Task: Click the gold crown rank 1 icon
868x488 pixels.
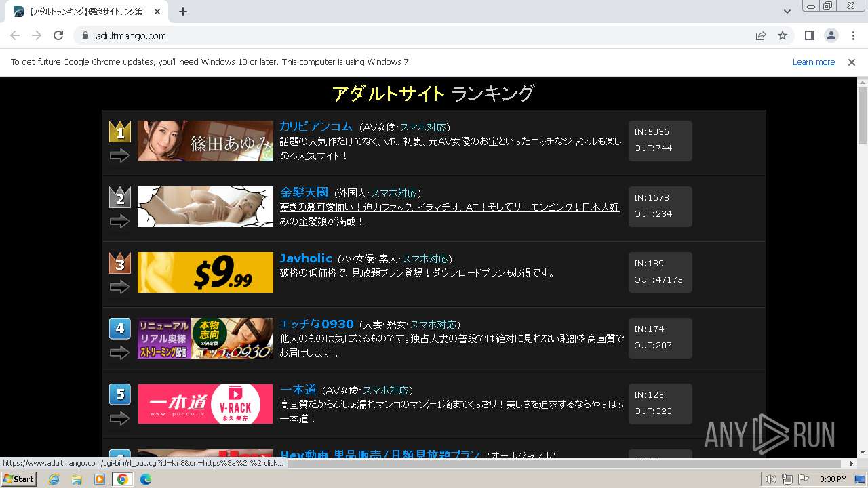Action: click(x=120, y=131)
